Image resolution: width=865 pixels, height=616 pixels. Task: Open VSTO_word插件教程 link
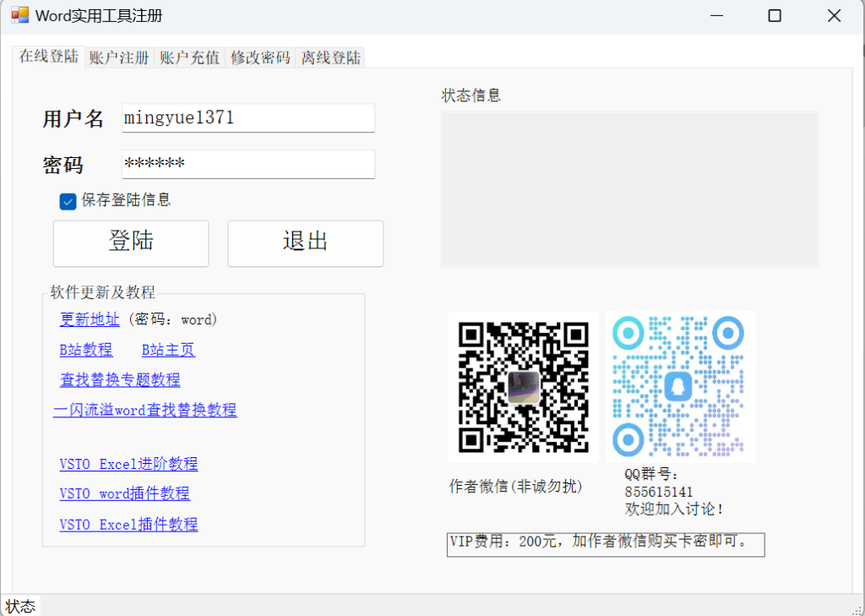point(125,493)
